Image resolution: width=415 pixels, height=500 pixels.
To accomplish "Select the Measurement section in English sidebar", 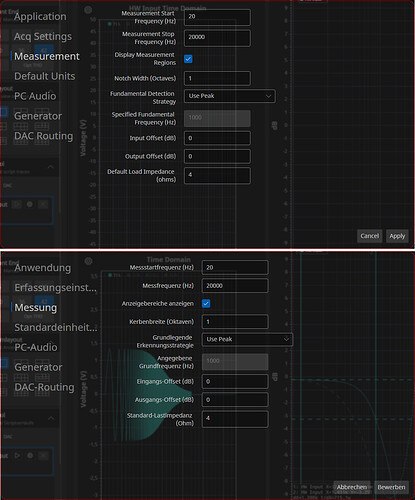I will (47, 56).
